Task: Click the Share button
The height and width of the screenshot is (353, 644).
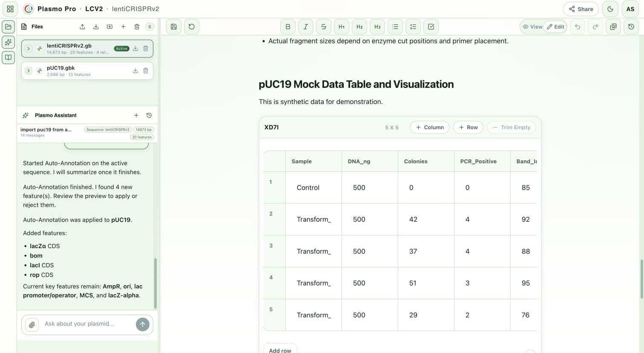Action: point(581,9)
